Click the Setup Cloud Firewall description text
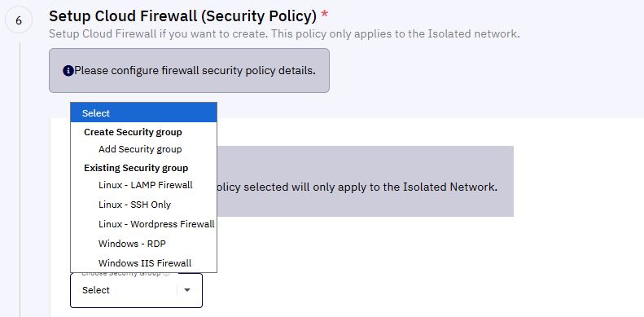This screenshot has height=317, width=644. tap(284, 33)
